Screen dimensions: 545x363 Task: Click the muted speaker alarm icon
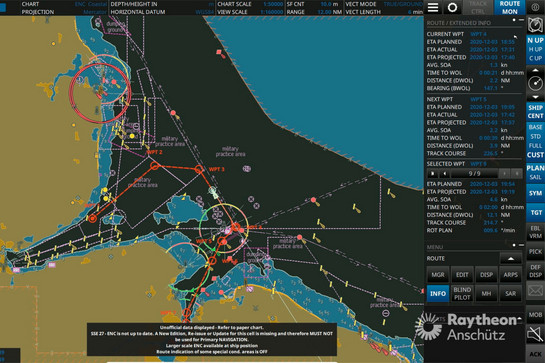click(535, 334)
